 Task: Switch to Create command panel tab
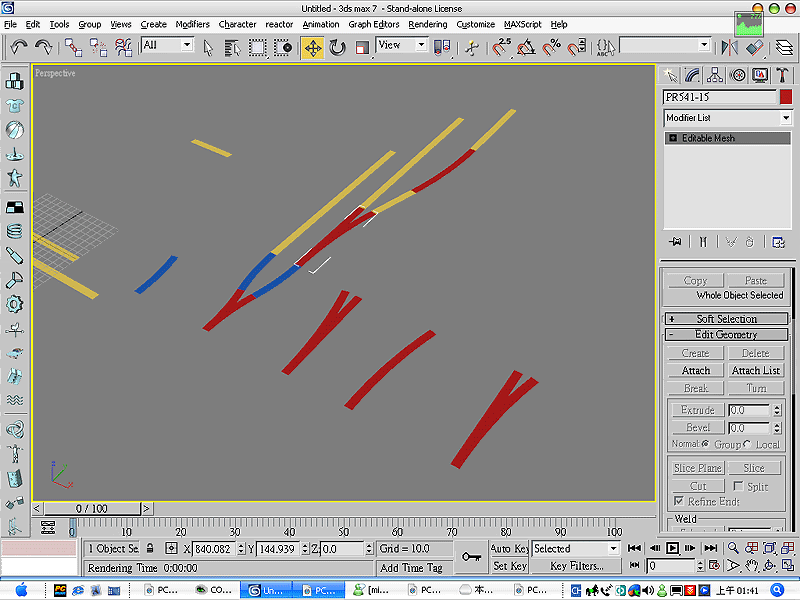[669, 76]
